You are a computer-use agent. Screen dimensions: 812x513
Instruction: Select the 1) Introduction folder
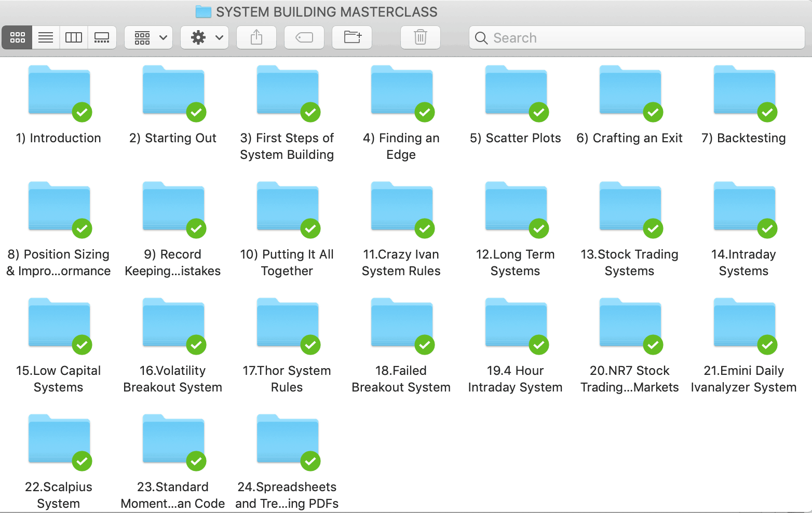click(59, 91)
